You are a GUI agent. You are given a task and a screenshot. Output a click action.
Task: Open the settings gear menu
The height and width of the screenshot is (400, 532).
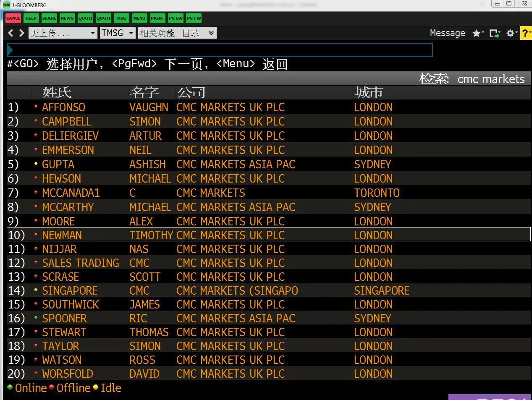coord(511,33)
